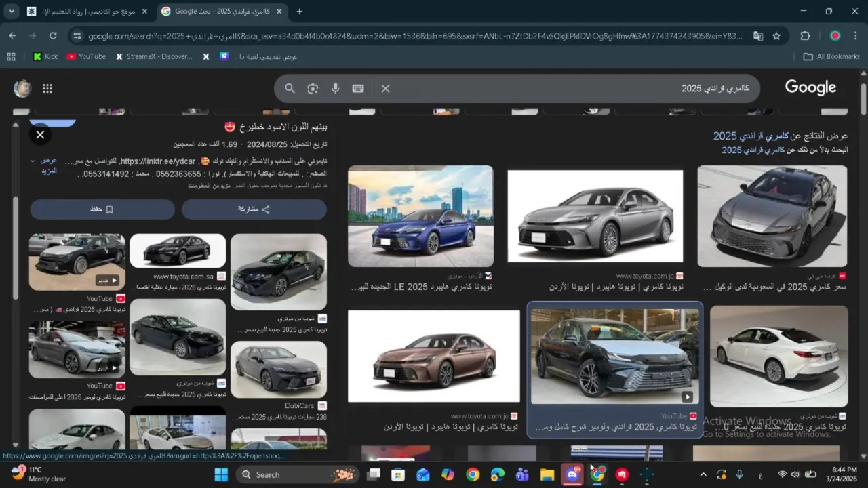The width and height of the screenshot is (868, 488).
Task: Start voice search with microphone icon
Action: (x=335, y=89)
